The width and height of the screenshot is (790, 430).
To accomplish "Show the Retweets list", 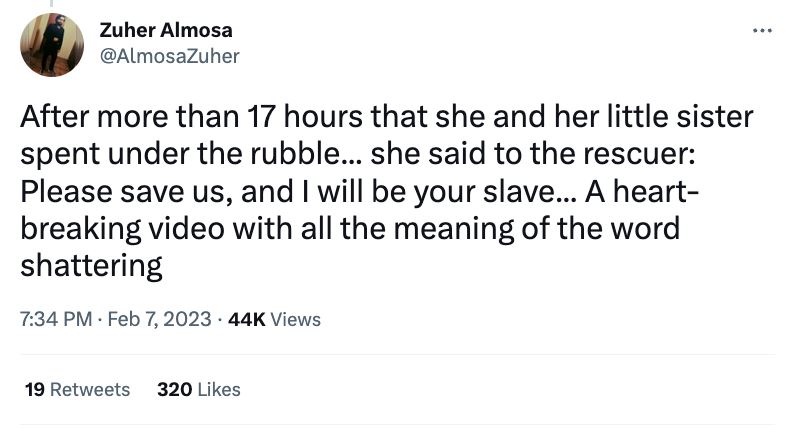I will 90,389.
